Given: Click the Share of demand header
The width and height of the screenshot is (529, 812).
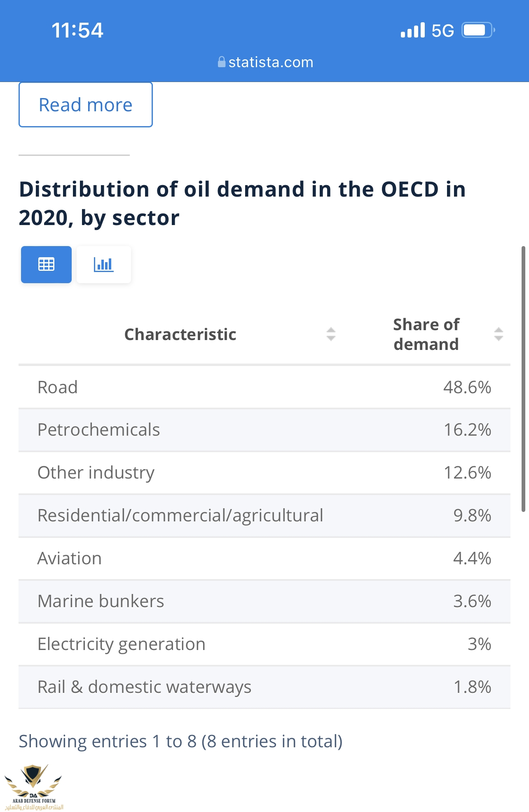Looking at the screenshot, I should click(x=426, y=334).
